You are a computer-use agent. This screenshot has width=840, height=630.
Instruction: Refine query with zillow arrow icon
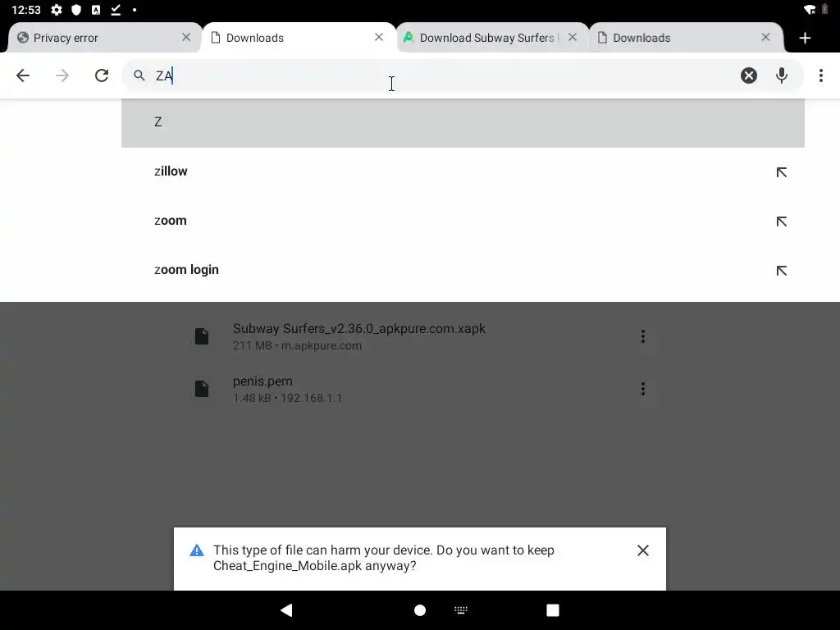(782, 172)
